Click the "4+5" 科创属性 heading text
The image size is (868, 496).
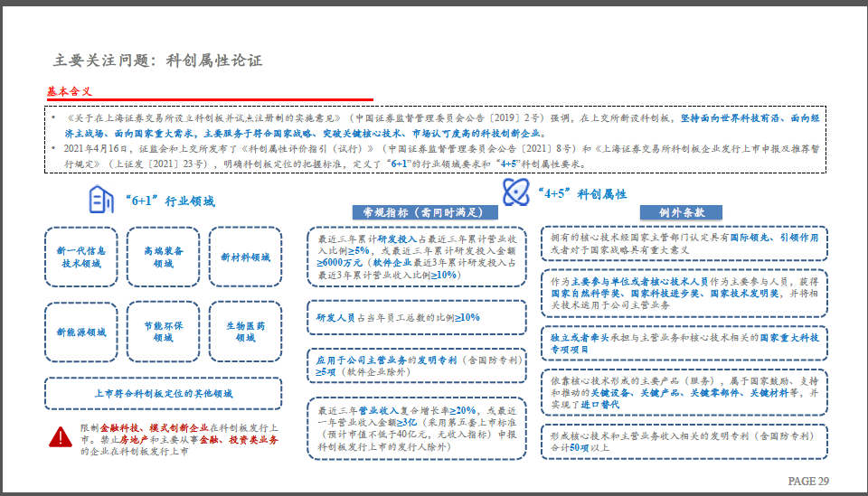tap(582, 193)
